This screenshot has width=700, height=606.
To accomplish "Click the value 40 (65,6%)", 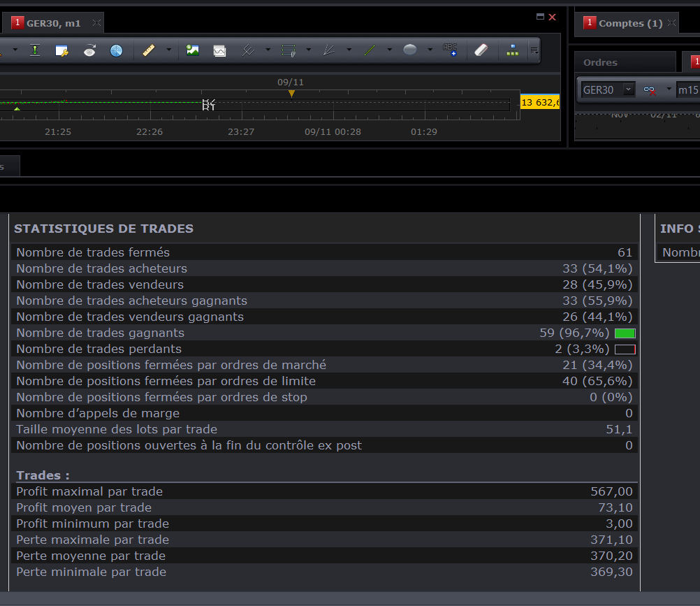I will pos(597,381).
